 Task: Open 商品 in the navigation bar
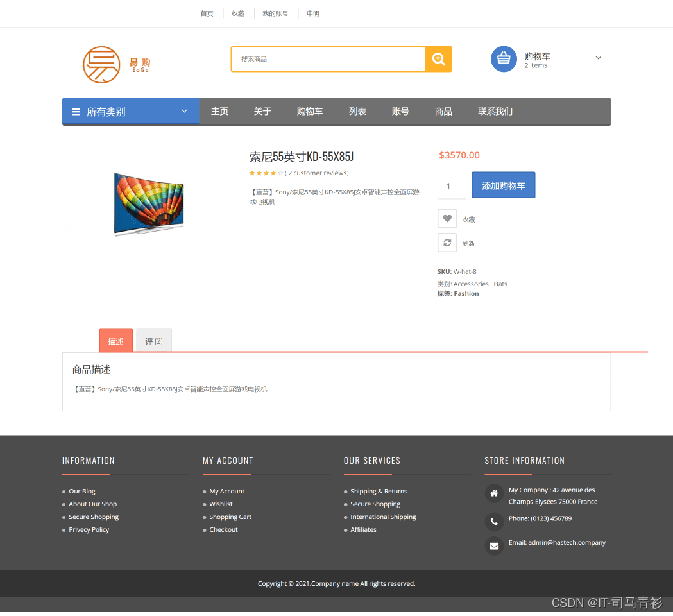[443, 112]
